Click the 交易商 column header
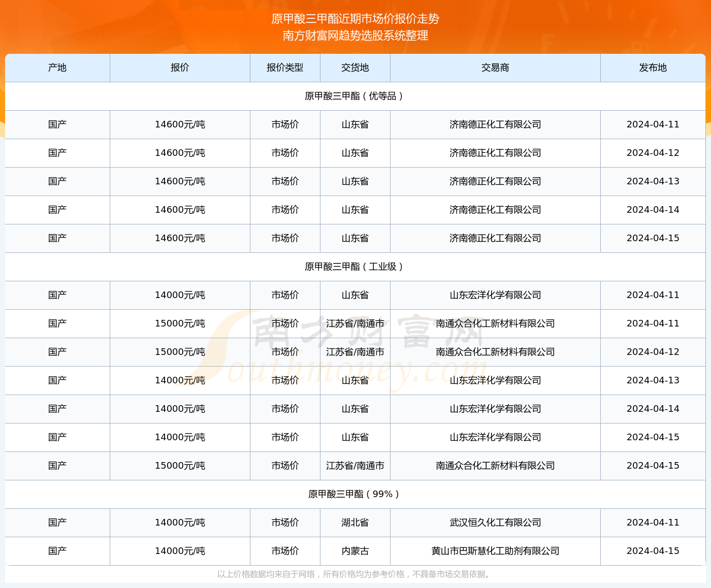711x588 pixels. [x=495, y=68]
